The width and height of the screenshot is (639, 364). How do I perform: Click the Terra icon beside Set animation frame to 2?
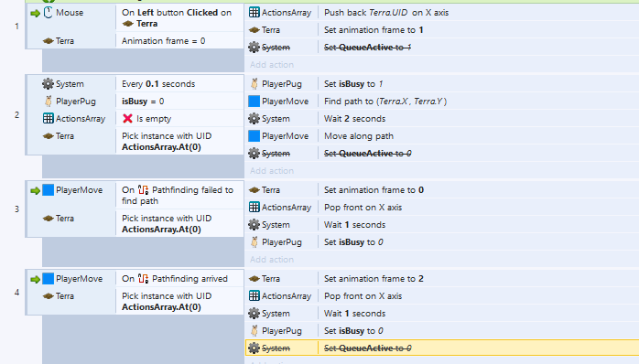pos(254,279)
